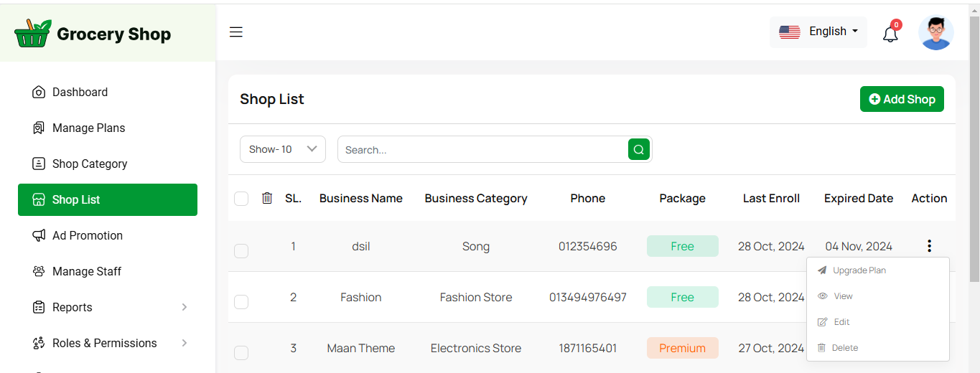Toggle the select-all checkbox in header
The image size is (980, 373).
[x=241, y=199]
